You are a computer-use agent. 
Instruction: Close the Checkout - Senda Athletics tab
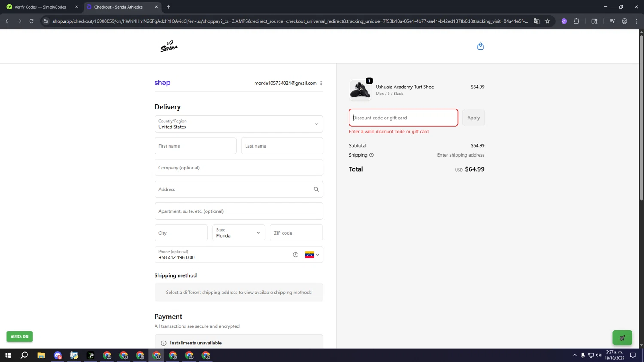click(x=156, y=7)
